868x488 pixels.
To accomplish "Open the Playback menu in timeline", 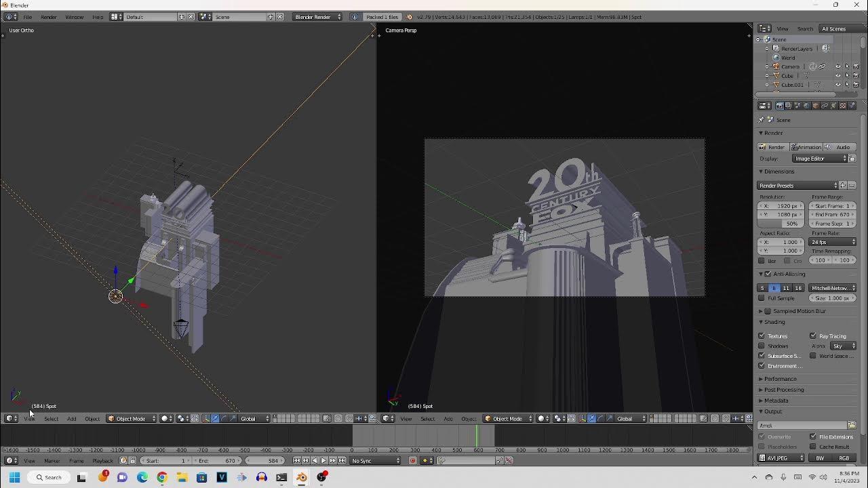I will 102,461.
